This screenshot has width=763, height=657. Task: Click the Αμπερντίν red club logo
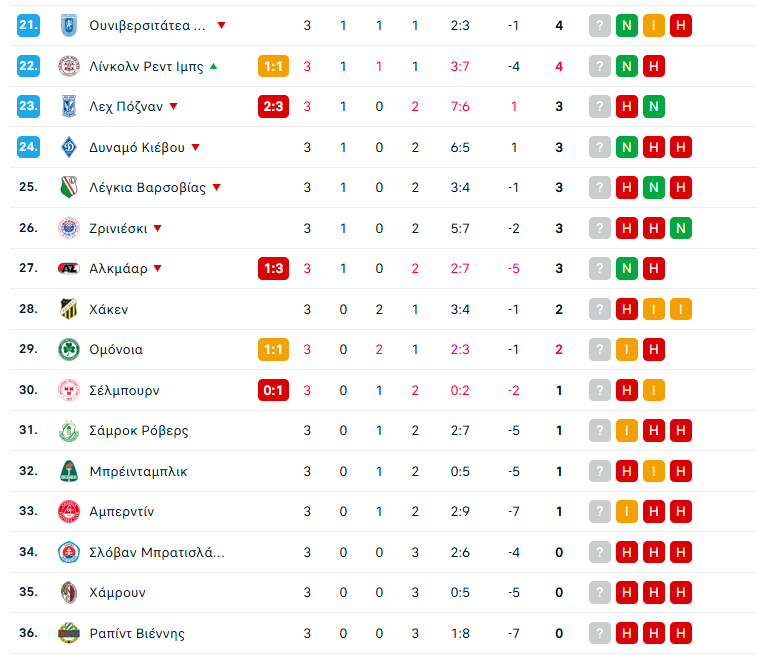point(68,511)
